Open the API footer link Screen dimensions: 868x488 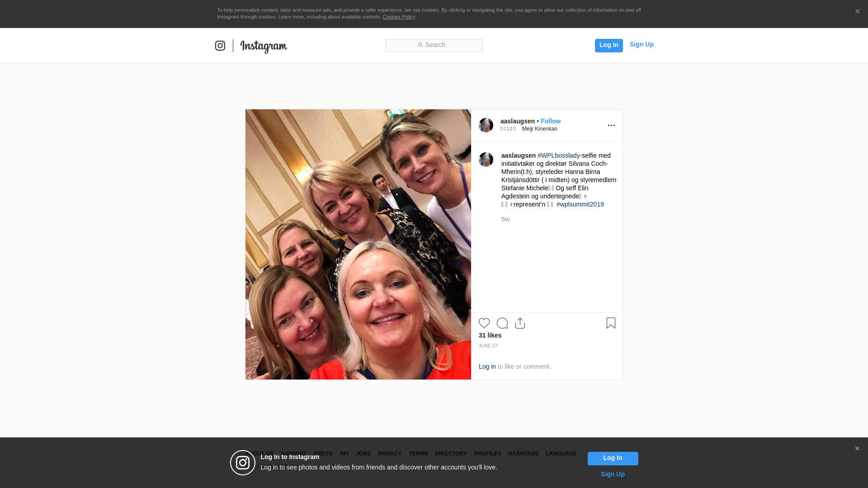point(344,454)
